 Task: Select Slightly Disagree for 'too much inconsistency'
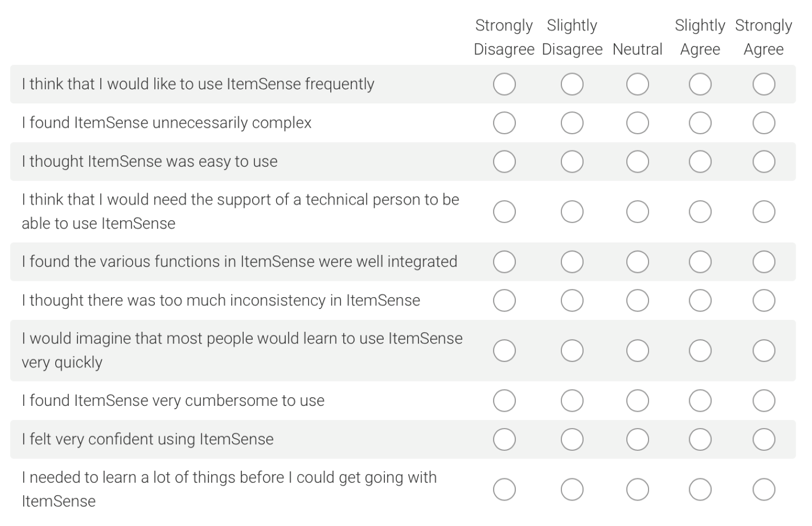pos(572,300)
